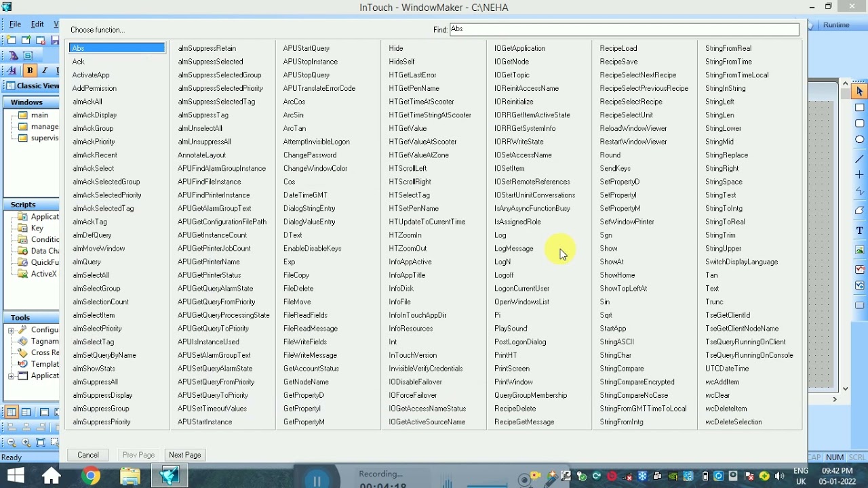Choose the Abs function
Screen dimensions: 868x488
[117, 48]
